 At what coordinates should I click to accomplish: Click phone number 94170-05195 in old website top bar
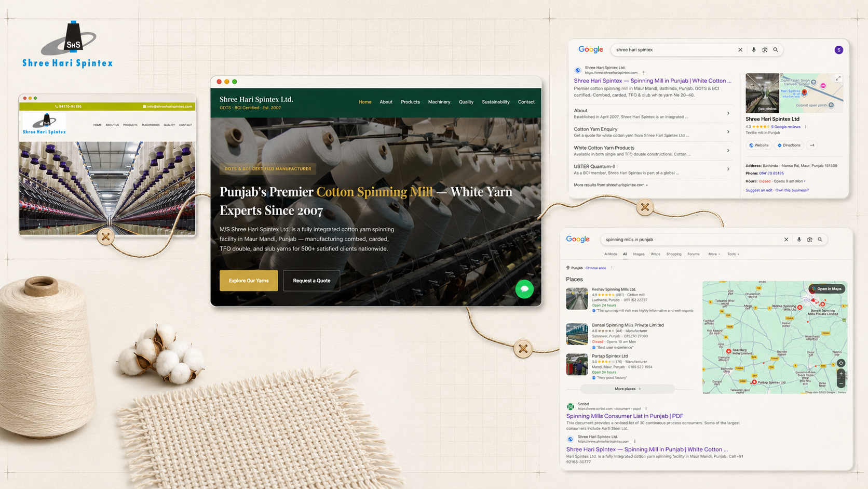tap(69, 107)
